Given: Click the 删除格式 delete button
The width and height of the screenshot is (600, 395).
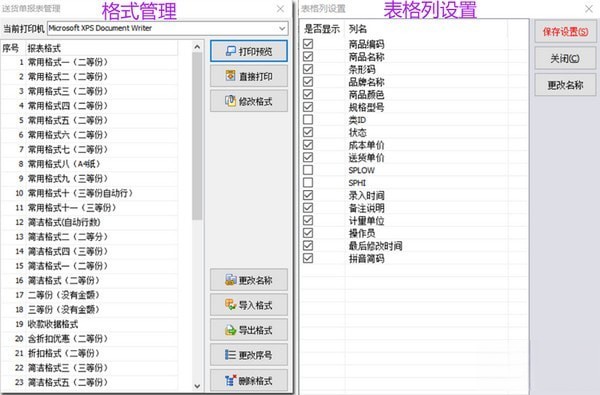Looking at the screenshot, I should click(249, 380).
